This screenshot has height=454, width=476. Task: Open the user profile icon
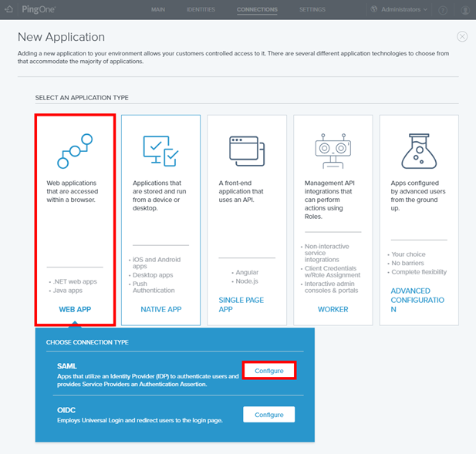coord(464,10)
